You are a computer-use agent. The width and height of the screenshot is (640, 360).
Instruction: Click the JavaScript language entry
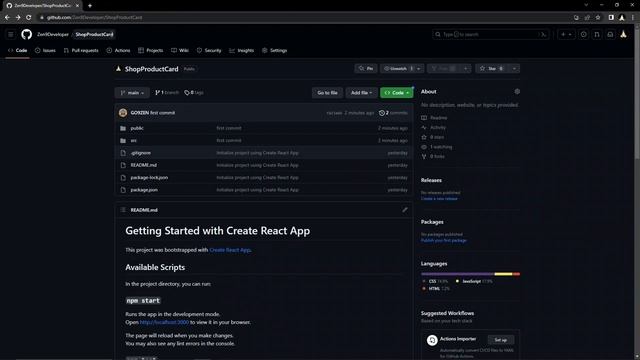[474, 281]
